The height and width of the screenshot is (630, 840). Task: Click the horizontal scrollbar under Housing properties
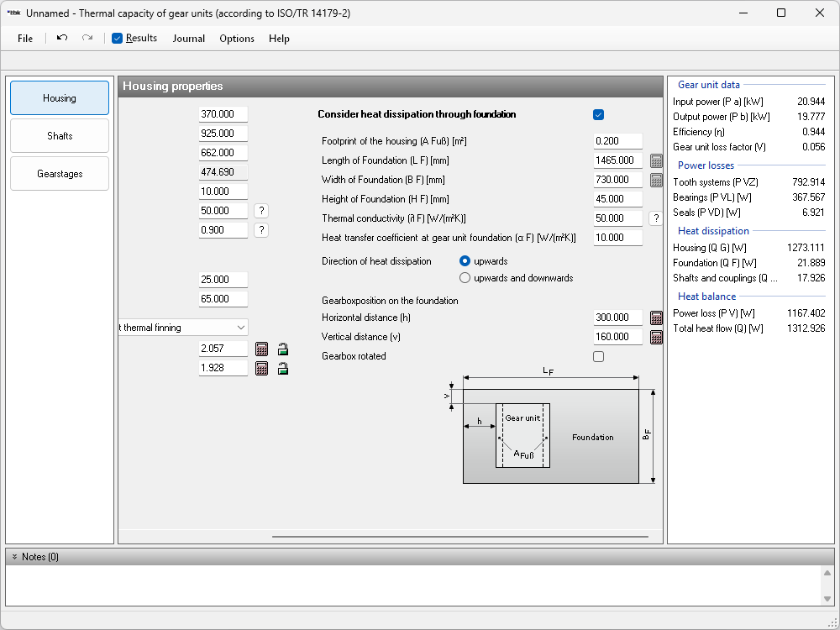(459, 536)
